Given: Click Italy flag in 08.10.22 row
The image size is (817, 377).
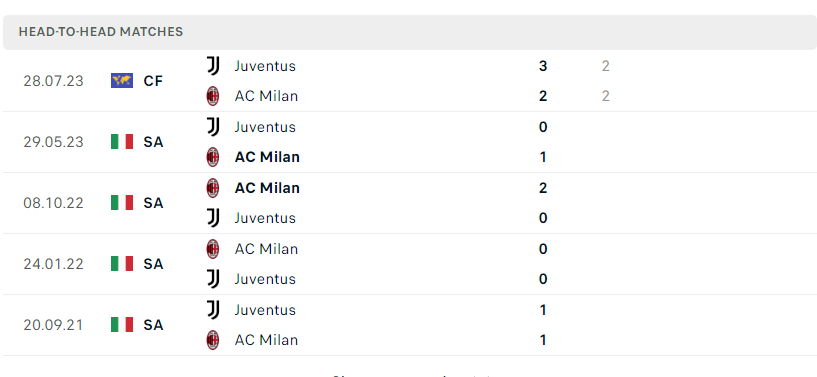Looking at the screenshot, I should 122,203.
